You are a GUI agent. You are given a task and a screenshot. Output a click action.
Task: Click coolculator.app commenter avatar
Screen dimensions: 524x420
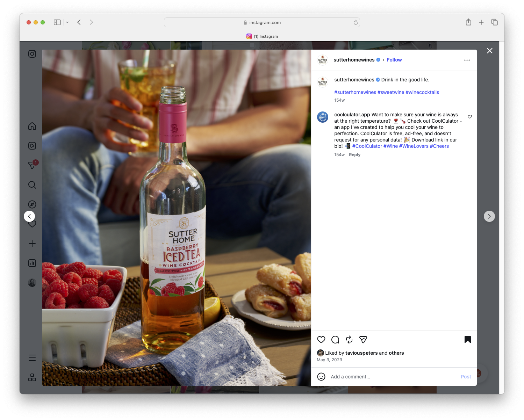(x=323, y=117)
